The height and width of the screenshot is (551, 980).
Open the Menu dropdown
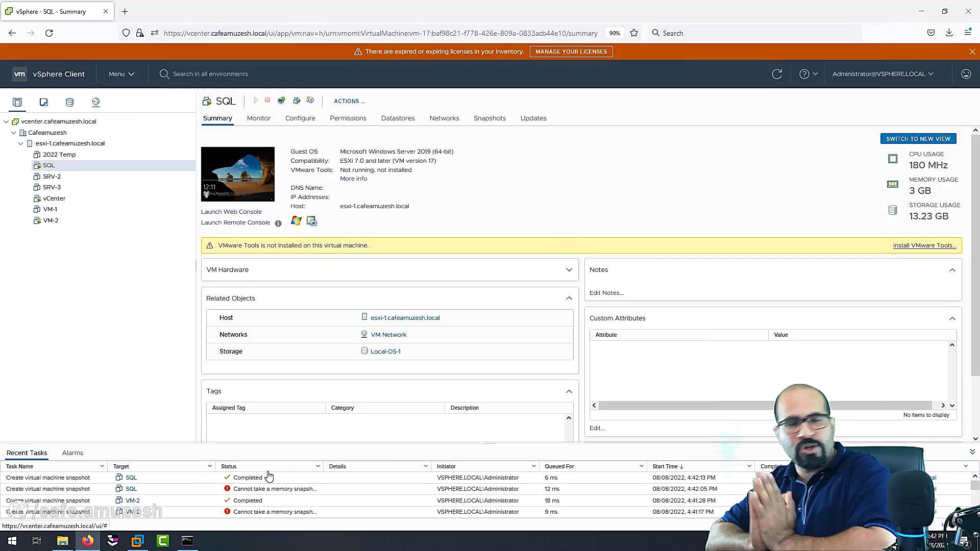[x=121, y=74]
